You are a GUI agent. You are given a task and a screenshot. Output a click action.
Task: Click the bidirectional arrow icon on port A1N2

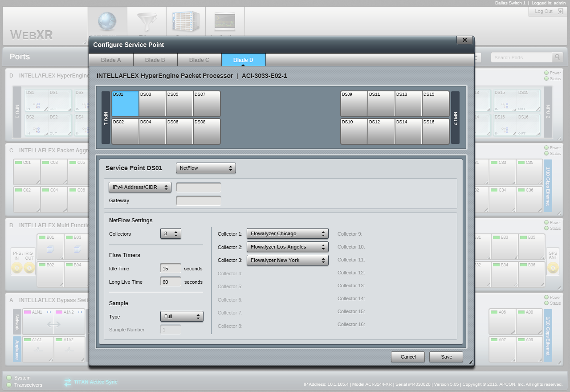click(x=80, y=312)
